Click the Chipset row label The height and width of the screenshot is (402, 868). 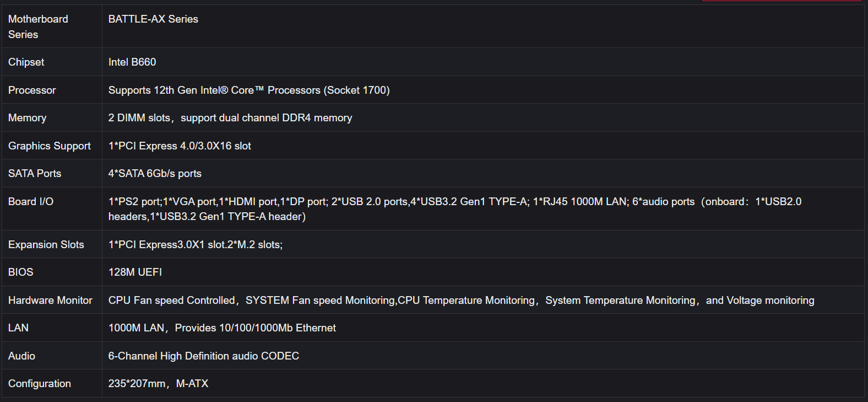click(26, 62)
